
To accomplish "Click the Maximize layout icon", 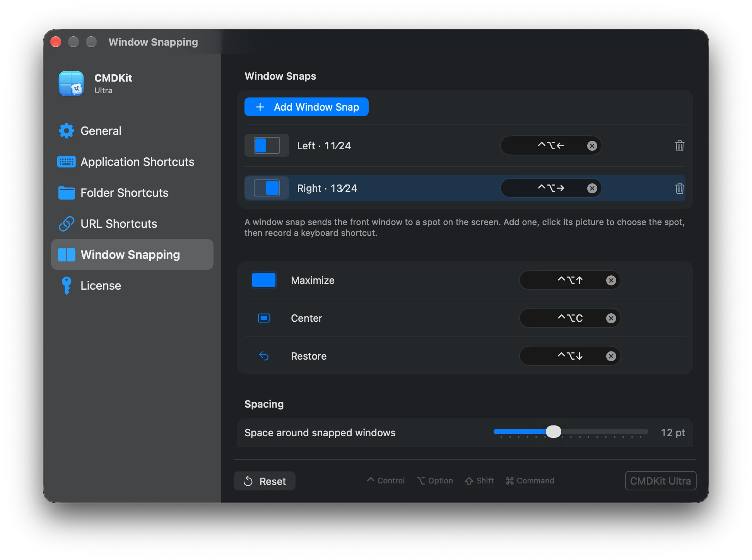I will pyautogui.click(x=264, y=280).
